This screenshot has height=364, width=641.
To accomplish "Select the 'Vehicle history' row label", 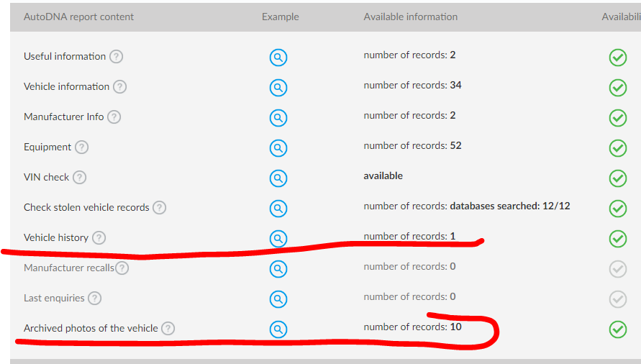I will click(56, 237).
